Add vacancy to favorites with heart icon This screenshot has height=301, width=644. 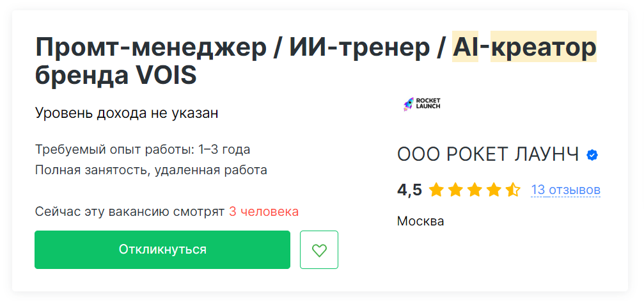(x=319, y=250)
